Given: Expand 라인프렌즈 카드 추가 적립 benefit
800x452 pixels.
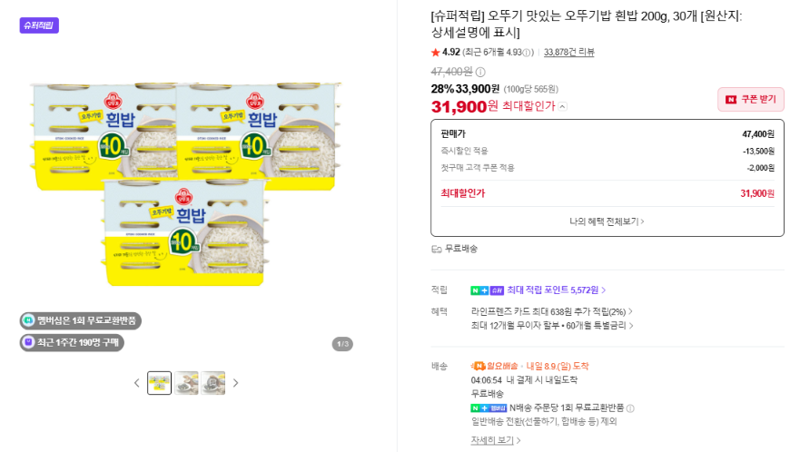Looking at the screenshot, I should (x=552, y=312).
